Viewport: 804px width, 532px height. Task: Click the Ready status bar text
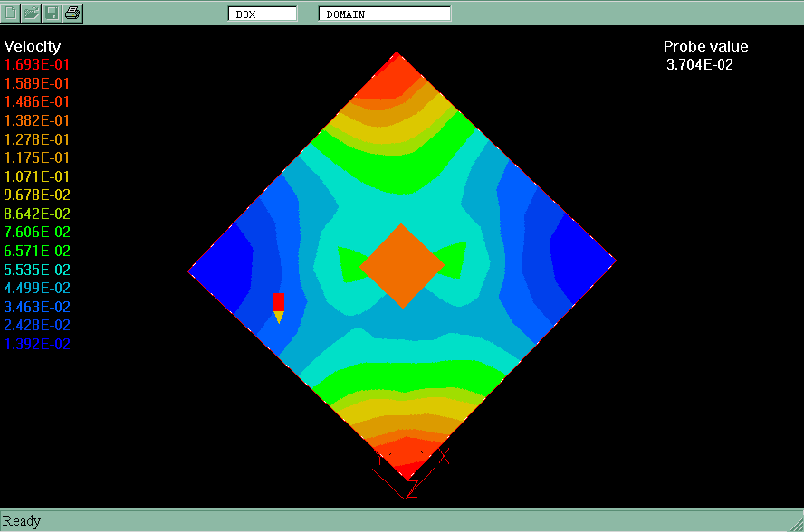(x=23, y=521)
